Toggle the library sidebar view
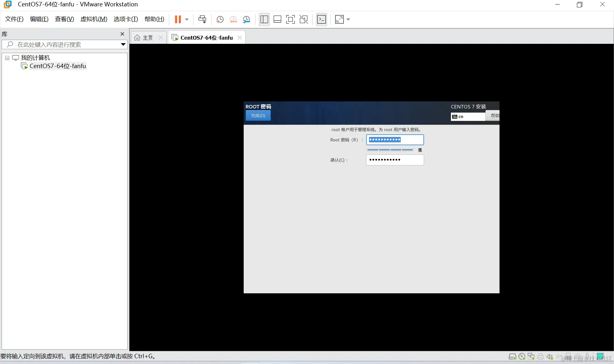614x364 pixels. click(x=264, y=20)
